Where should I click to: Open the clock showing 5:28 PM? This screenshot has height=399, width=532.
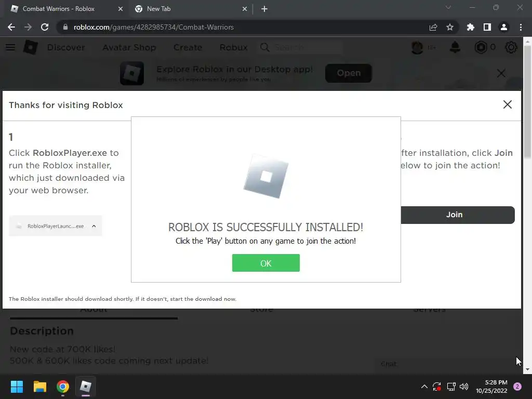(491, 387)
